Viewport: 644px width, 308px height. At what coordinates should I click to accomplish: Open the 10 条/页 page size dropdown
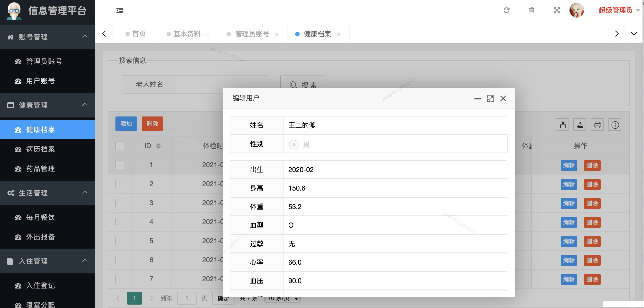point(282,298)
